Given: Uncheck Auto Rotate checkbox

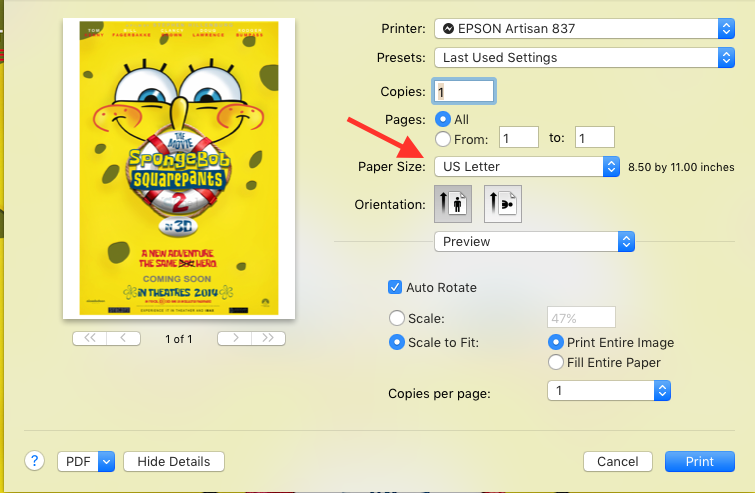Looking at the screenshot, I should (395, 287).
